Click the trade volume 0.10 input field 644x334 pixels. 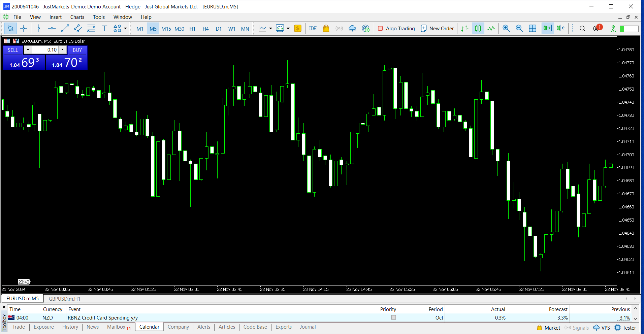pyautogui.click(x=45, y=50)
